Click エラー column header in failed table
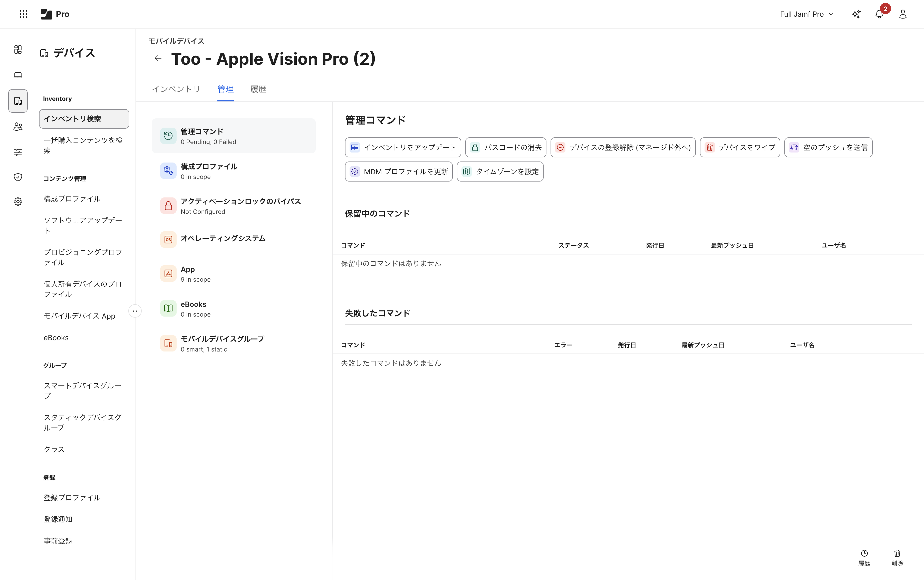 563,345
